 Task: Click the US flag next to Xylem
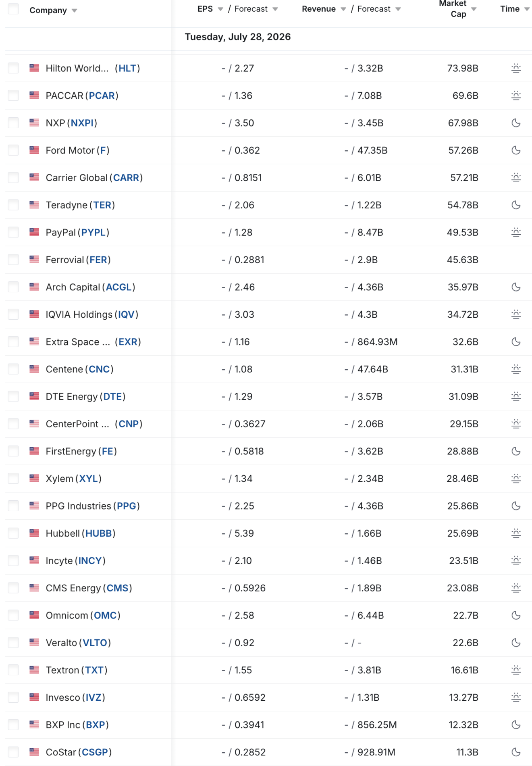click(34, 478)
